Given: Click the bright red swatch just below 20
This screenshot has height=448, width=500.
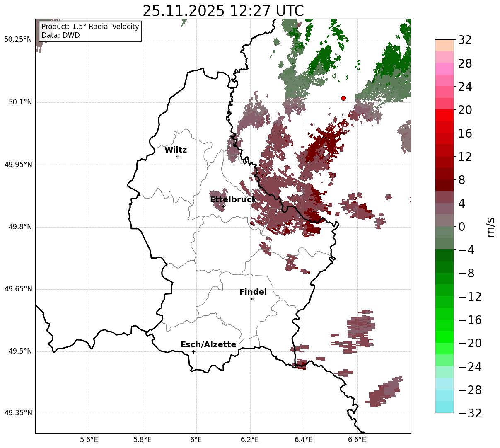Looking at the screenshot, I should pos(444,115).
